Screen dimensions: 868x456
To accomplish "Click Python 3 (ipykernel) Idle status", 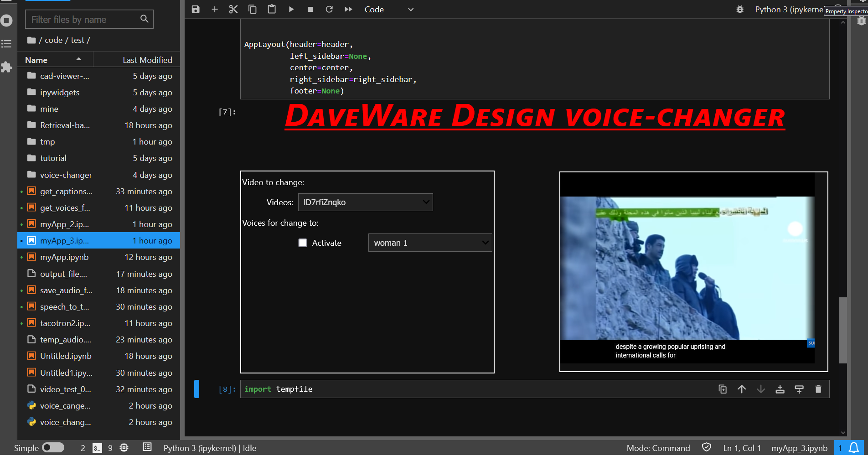I will (x=210, y=448).
